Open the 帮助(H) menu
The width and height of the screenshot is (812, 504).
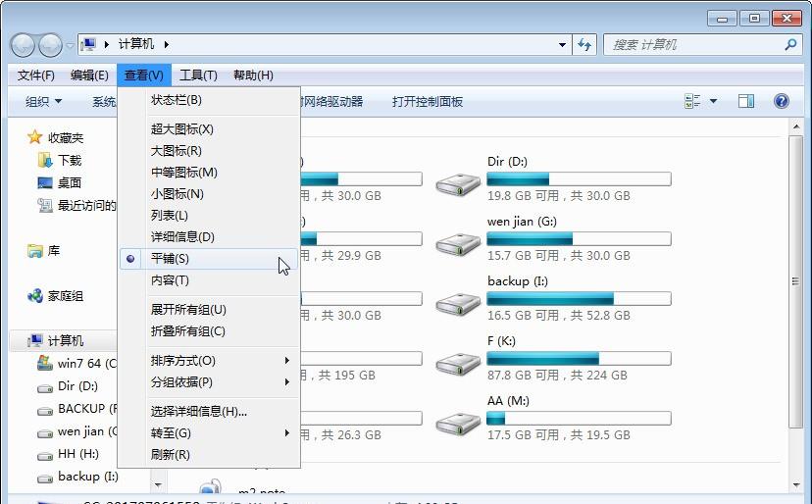253,76
